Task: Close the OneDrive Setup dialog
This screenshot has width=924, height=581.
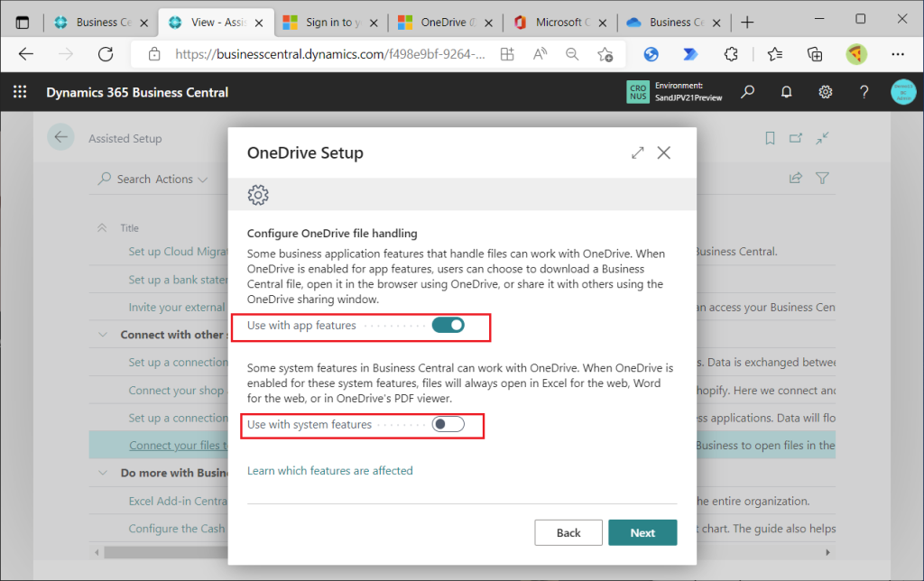Action: [663, 152]
